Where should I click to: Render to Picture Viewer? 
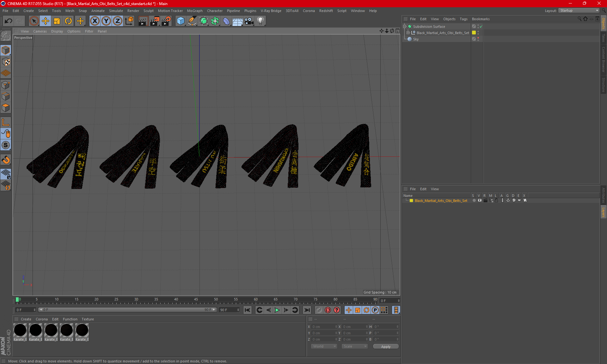pyautogui.click(x=155, y=21)
